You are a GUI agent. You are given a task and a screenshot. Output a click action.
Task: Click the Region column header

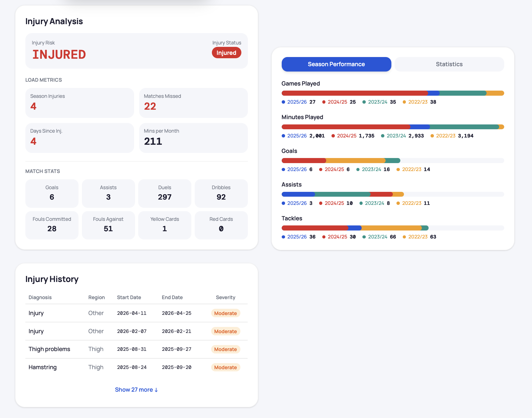pyautogui.click(x=96, y=297)
